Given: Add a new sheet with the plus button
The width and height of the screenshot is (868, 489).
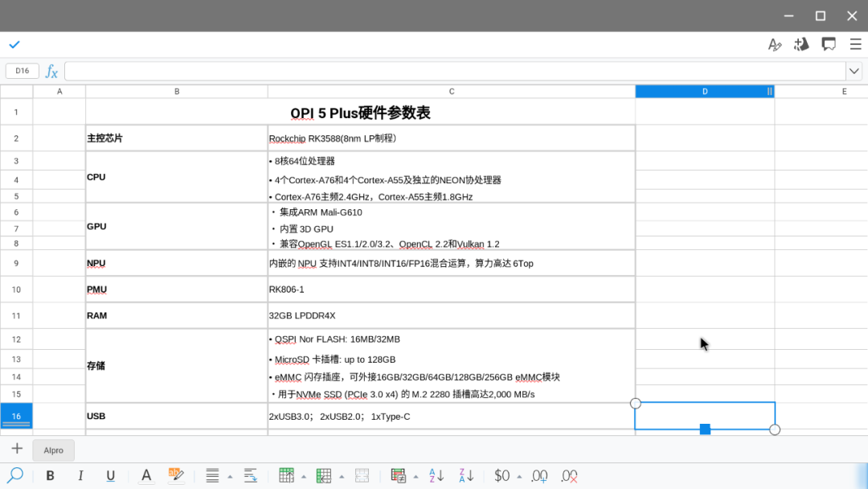Looking at the screenshot, I should coord(17,449).
